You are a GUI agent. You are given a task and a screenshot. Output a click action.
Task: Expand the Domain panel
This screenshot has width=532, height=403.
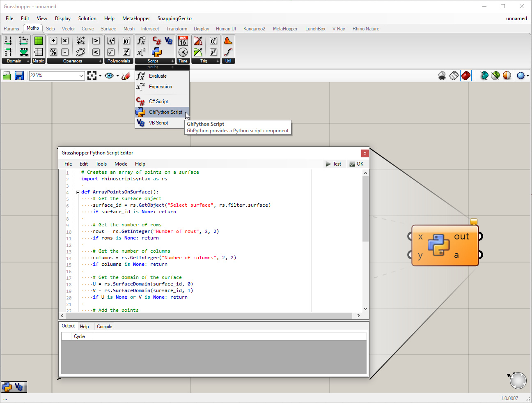coord(28,61)
